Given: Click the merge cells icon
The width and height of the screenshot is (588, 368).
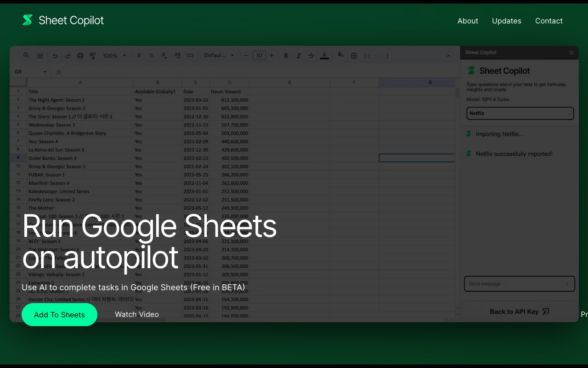Looking at the screenshot, I should tap(367, 56).
